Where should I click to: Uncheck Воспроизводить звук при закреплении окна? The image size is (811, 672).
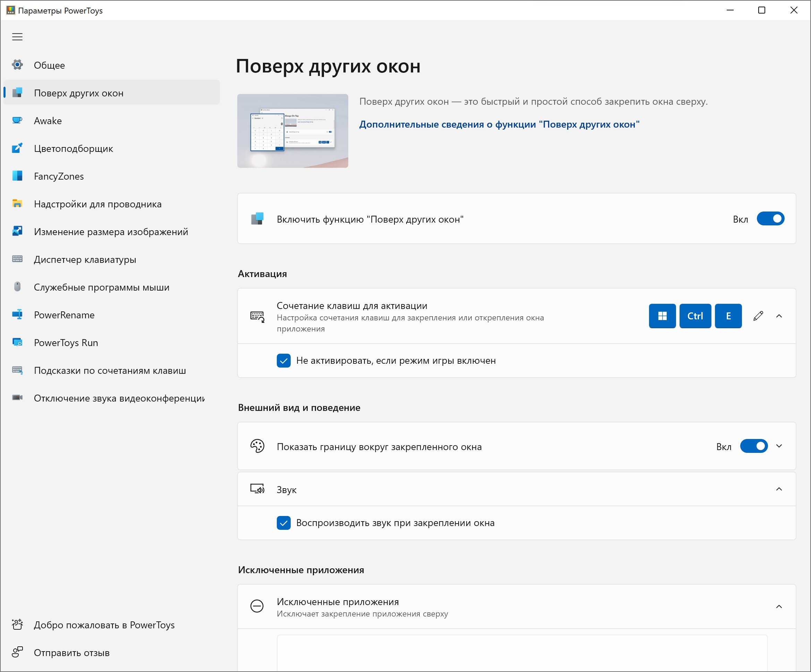coord(284,523)
